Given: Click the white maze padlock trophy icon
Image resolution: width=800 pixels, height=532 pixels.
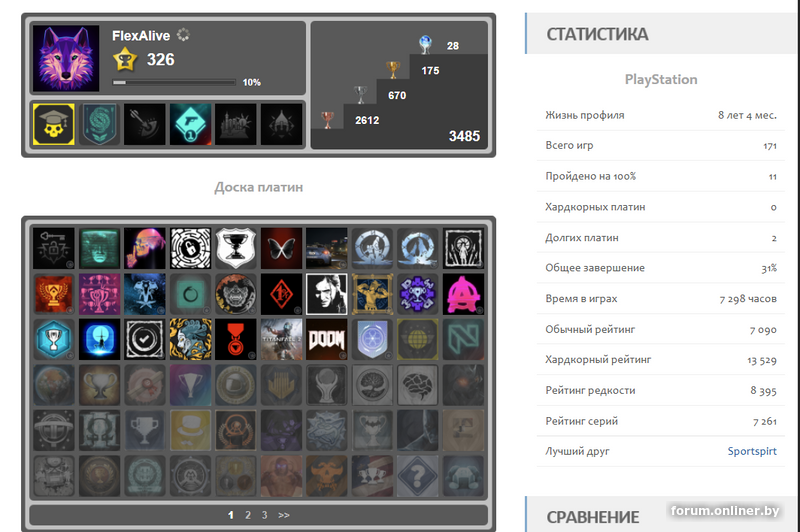Looking at the screenshot, I should pyautogui.click(x=190, y=248).
